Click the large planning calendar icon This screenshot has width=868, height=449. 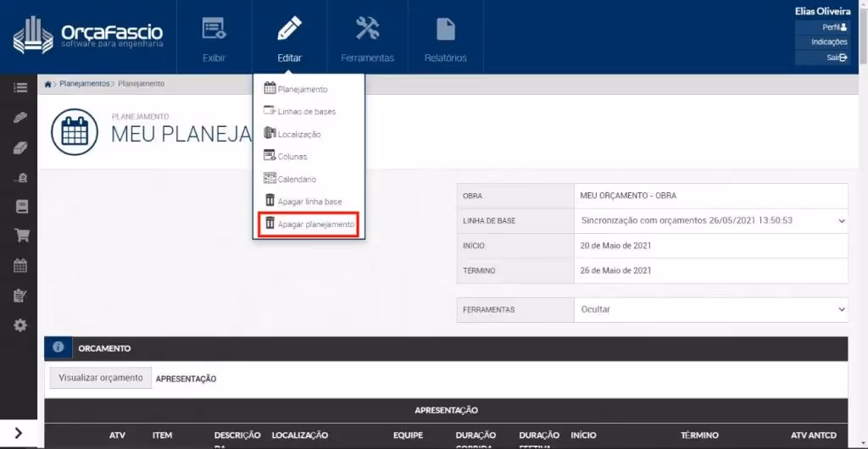(75, 131)
